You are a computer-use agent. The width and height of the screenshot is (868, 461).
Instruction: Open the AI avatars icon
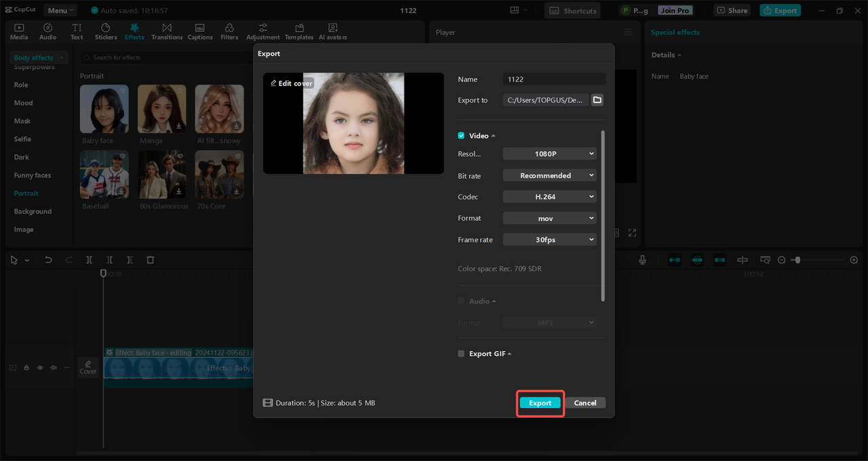point(333,31)
